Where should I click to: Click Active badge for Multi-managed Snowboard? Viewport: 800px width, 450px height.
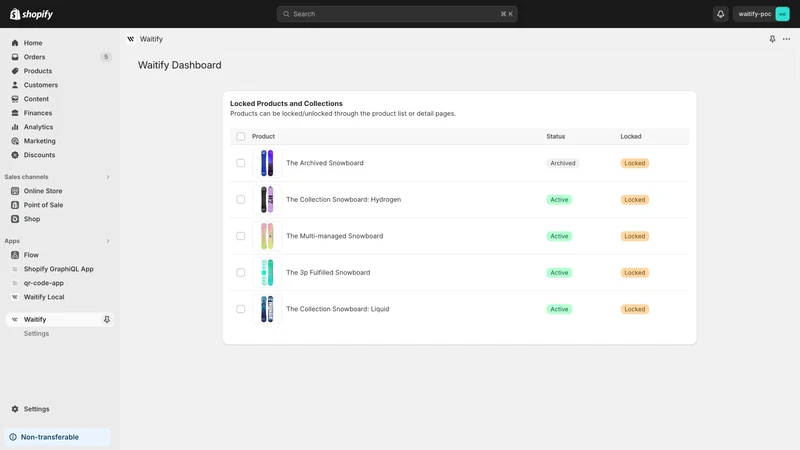pyautogui.click(x=559, y=236)
